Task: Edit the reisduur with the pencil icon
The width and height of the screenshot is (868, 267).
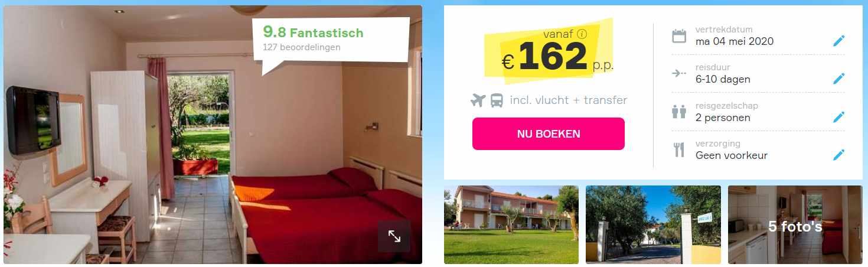Action: [838, 79]
